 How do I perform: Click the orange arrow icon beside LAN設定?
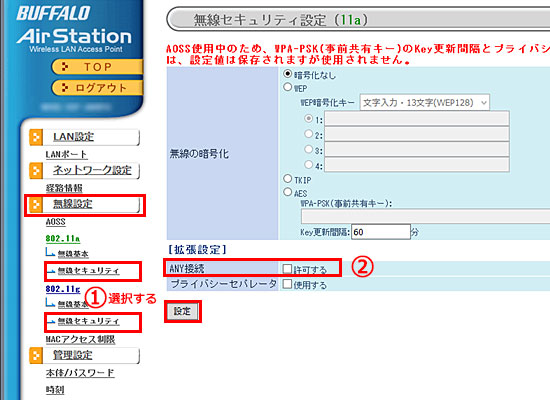(36, 137)
